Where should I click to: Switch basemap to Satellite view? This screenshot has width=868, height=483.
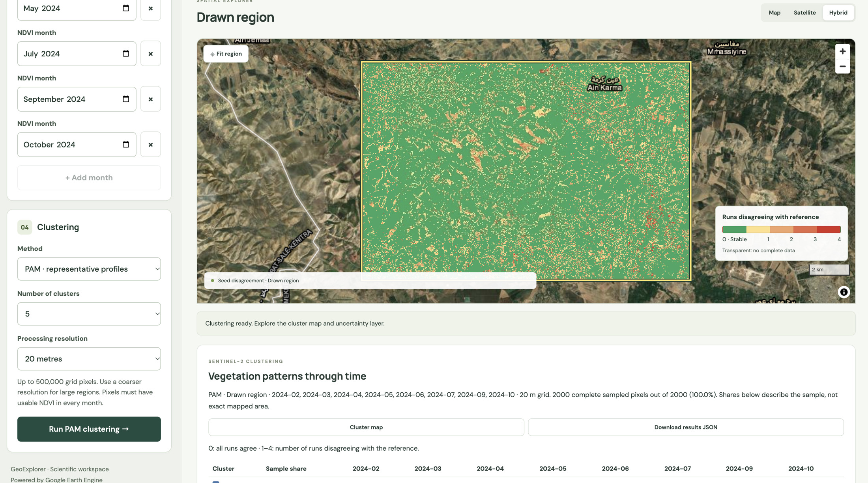804,13
